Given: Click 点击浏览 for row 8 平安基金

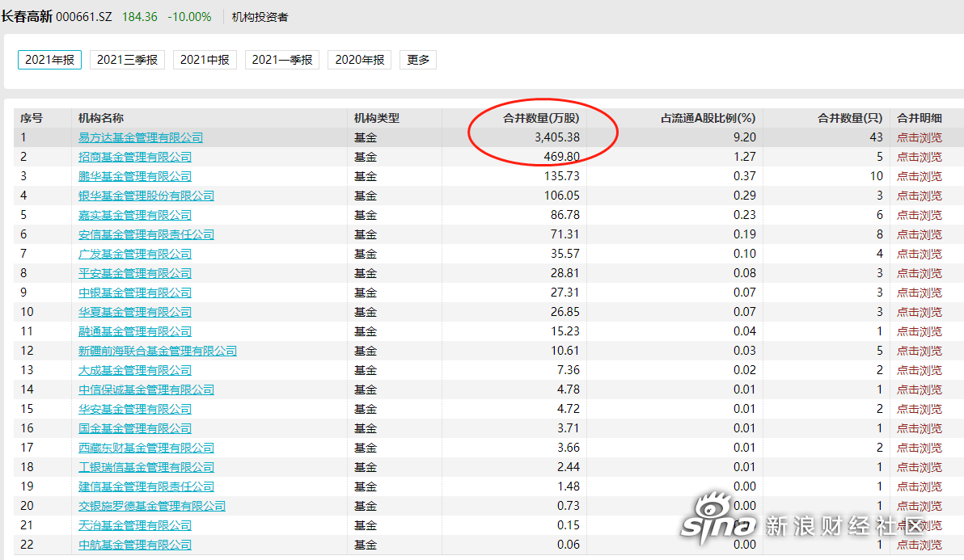Looking at the screenshot, I should click(920, 273).
